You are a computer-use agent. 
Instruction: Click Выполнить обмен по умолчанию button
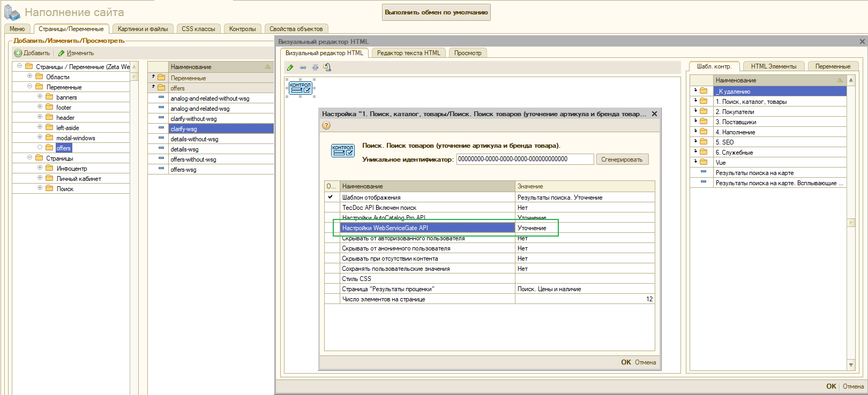[x=436, y=12]
